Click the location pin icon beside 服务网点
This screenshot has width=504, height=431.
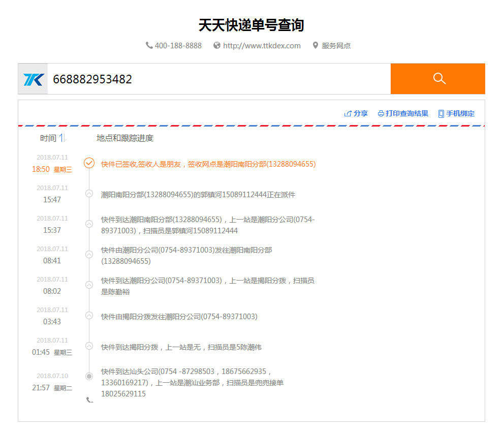[x=316, y=45]
